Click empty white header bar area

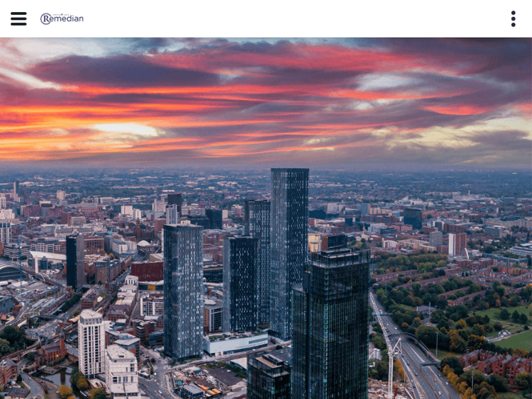tap(284, 19)
